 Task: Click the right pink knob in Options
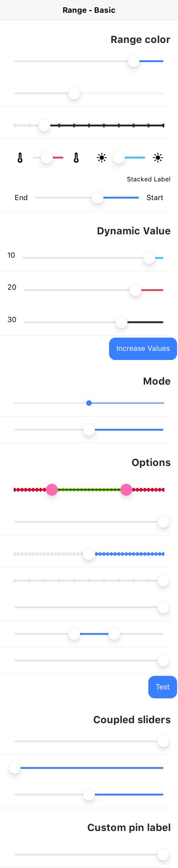click(126, 490)
